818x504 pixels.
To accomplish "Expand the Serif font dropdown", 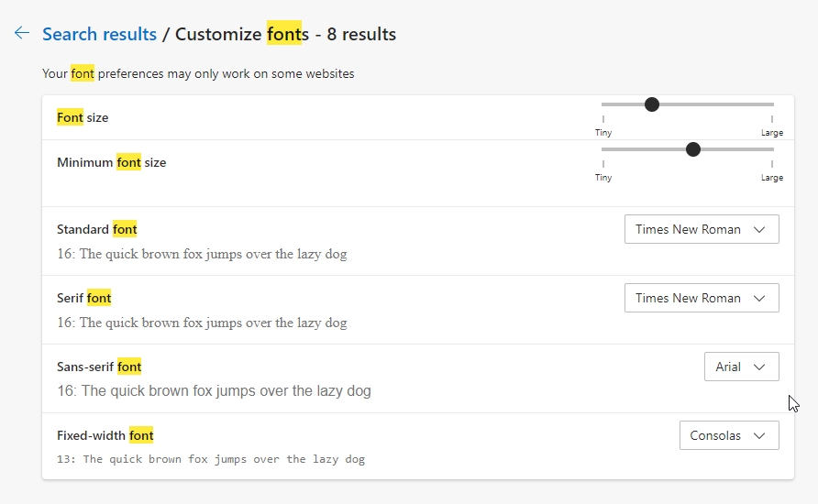I will click(702, 299).
